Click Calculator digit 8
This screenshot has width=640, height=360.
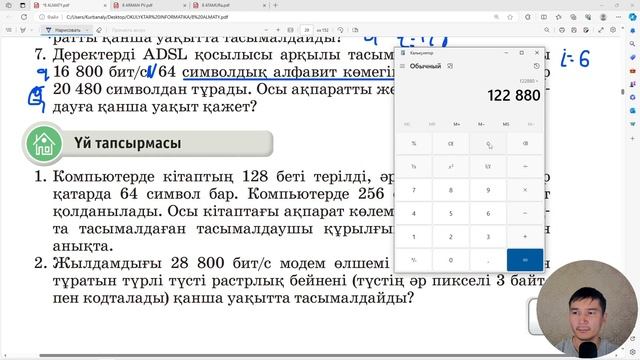coord(451,190)
